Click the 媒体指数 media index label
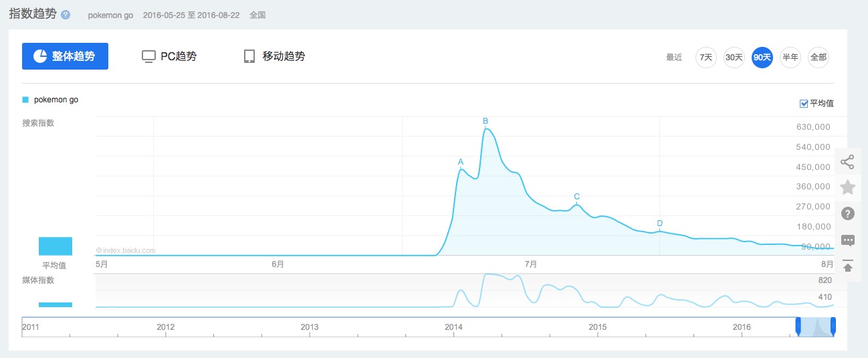Image resolution: width=868 pixels, height=358 pixels. 38,280
